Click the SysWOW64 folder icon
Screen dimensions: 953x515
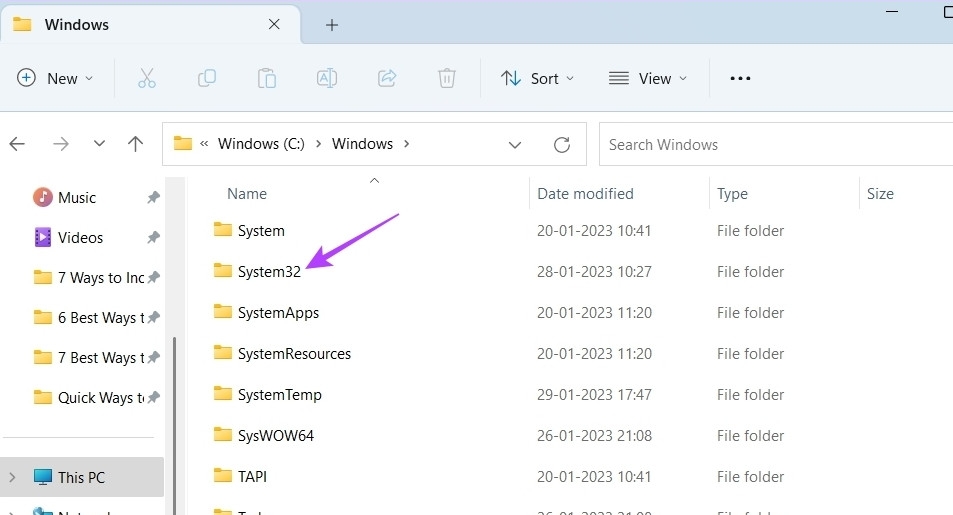[222, 434]
